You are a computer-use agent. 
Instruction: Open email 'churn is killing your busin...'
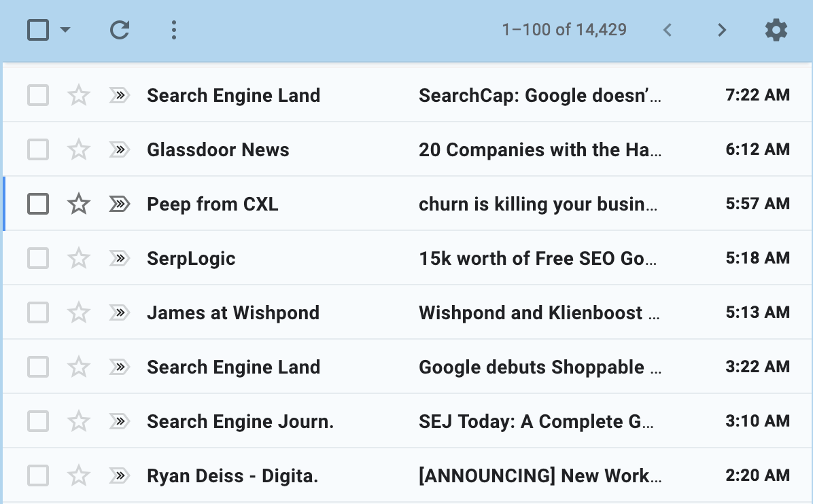[538, 204]
